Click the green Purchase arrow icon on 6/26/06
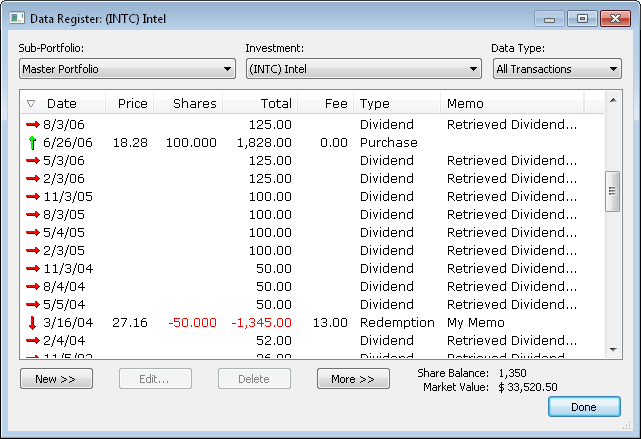Viewport: 641px width, 439px height. (32, 143)
